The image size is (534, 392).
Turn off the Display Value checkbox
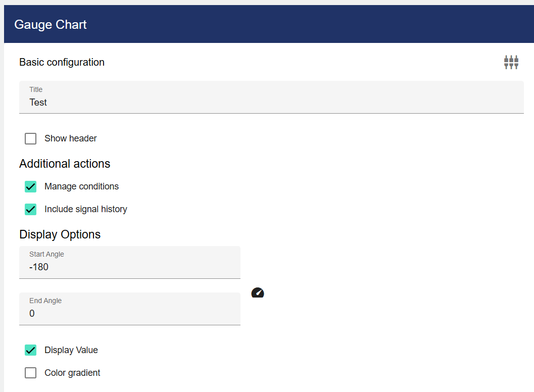[x=31, y=350]
